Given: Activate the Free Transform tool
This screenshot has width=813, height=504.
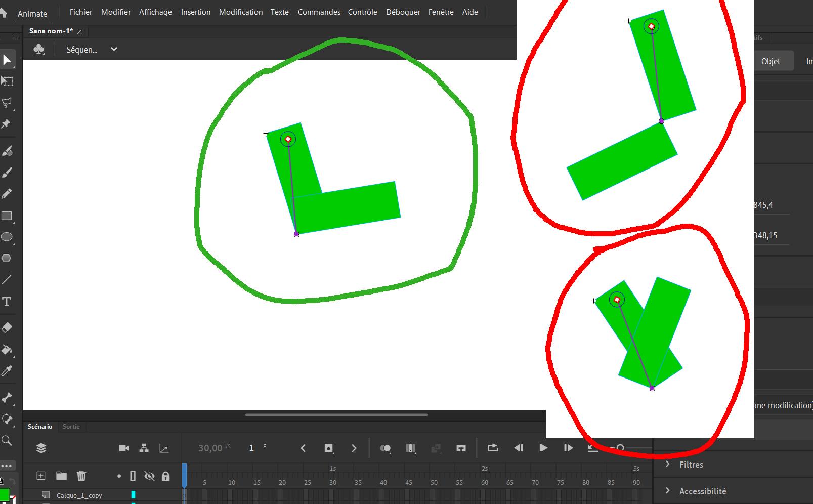Looking at the screenshot, I should click(x=8, y=80).
